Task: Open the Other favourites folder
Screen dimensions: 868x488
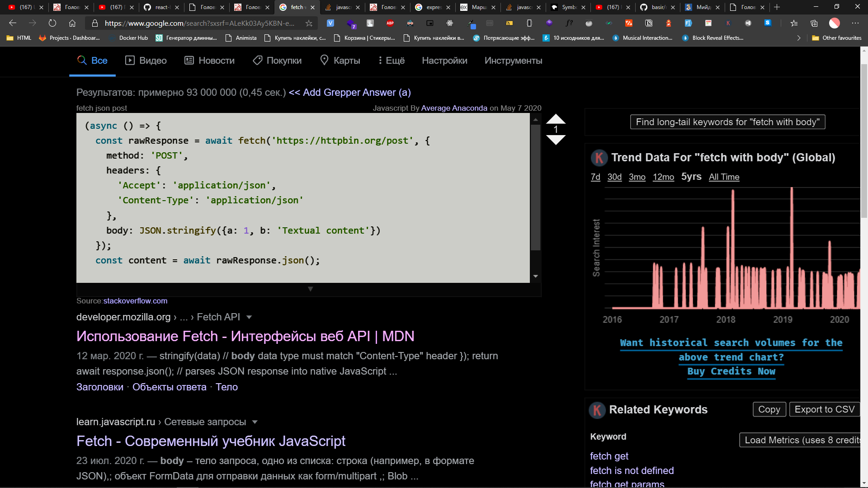Action: [x=837, y=38]
